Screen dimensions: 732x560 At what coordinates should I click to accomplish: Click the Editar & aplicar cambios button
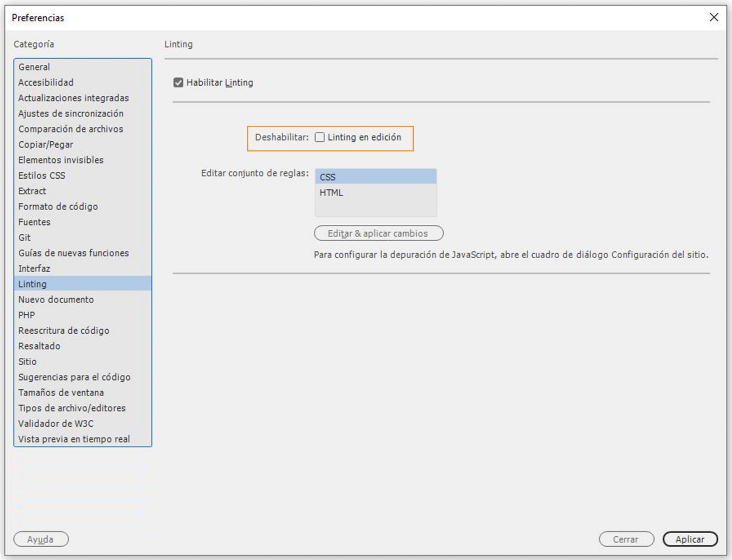(x=378, y=234)
